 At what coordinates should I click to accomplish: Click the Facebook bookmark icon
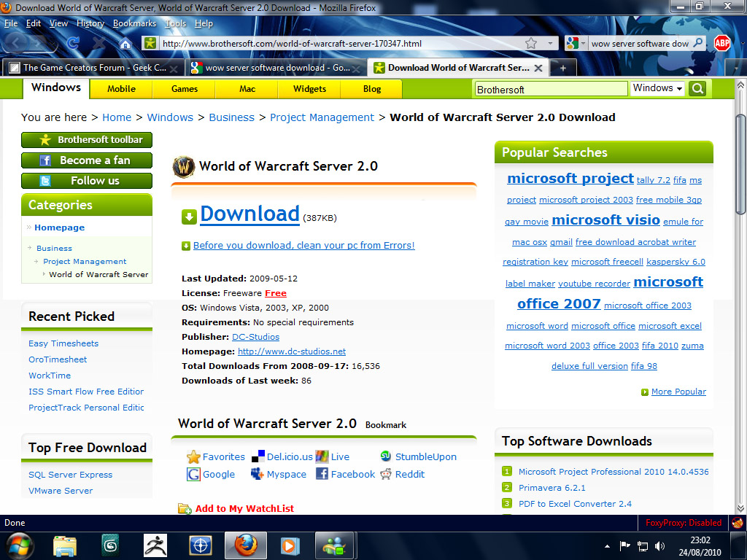click(x=322, y=474)
